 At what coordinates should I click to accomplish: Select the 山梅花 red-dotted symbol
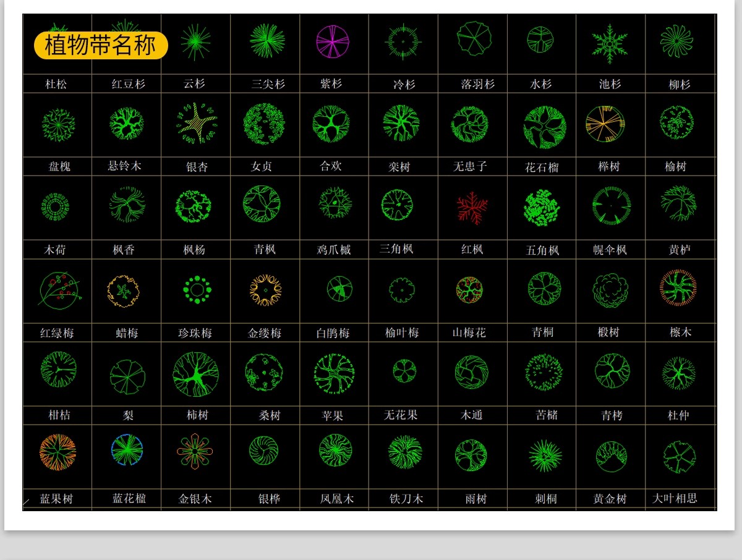469,289
